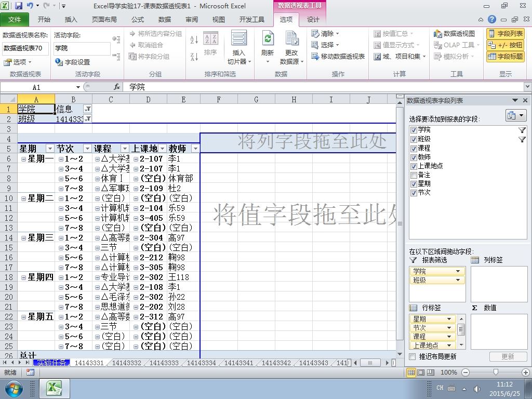Open the Excel help question mark icon
The height and width of the screenshot is (399, 532).
tap(491, 19)
